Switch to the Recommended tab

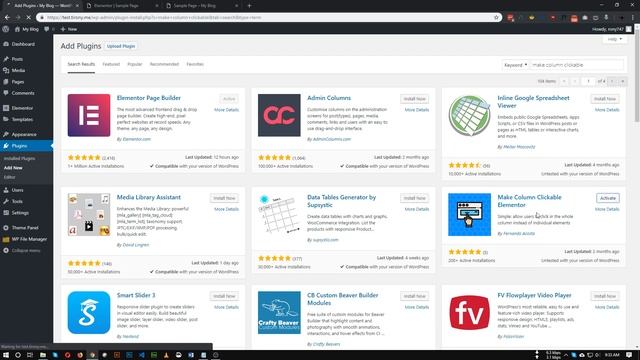(164, 64)
